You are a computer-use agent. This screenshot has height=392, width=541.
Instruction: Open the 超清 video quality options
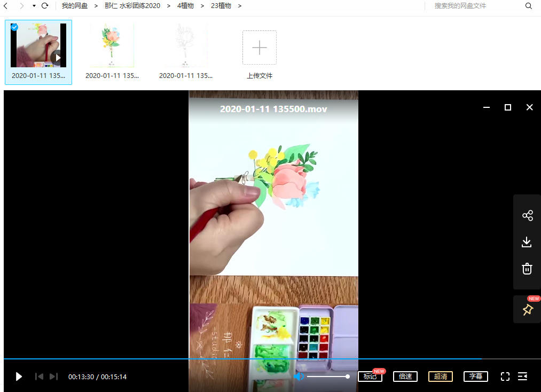440,377
